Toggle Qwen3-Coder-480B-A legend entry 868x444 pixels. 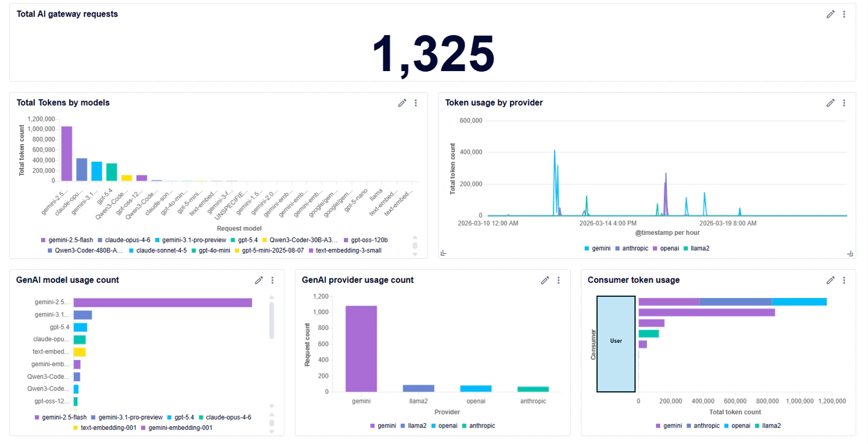[86, 250]
